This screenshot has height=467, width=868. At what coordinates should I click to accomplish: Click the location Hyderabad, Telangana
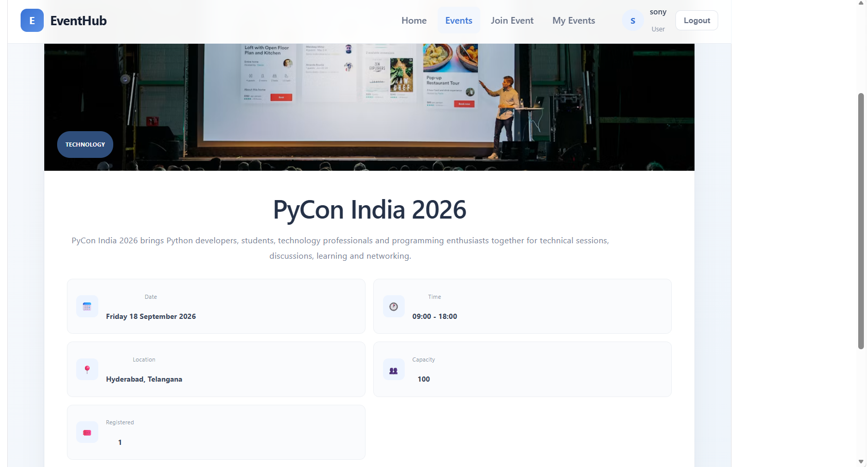144,379
